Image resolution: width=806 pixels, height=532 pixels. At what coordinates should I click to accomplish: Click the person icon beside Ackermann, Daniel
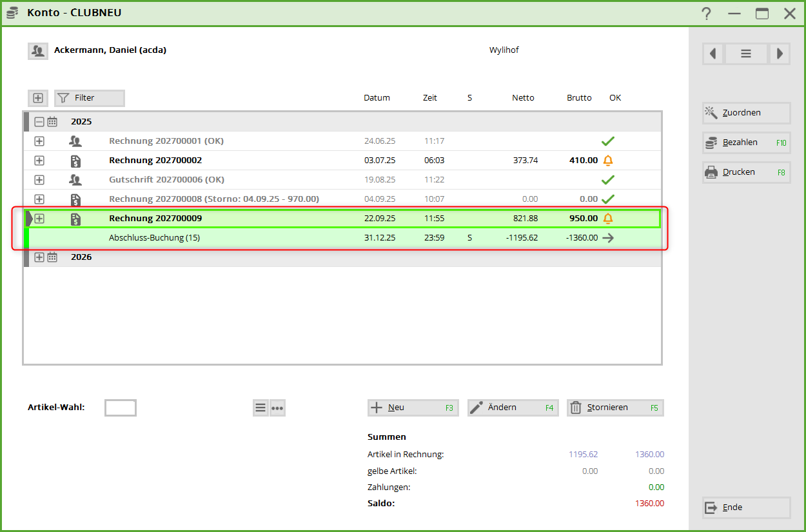[x=38, y=51]
